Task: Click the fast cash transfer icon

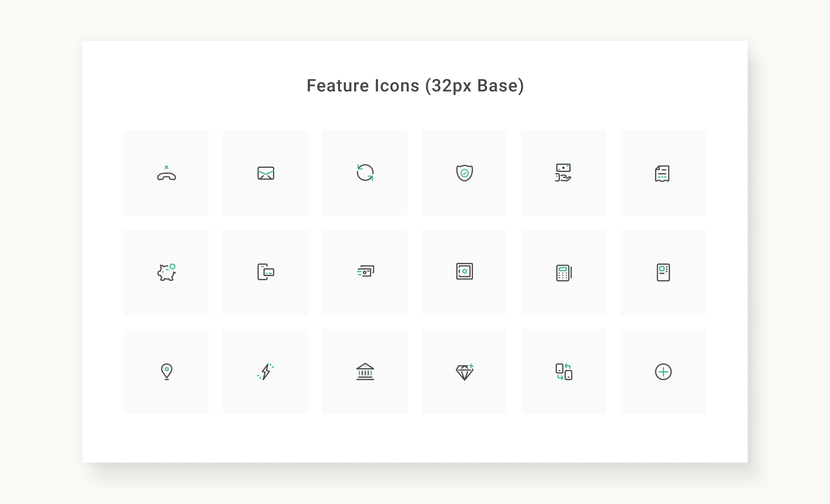Action: point(365,271)
